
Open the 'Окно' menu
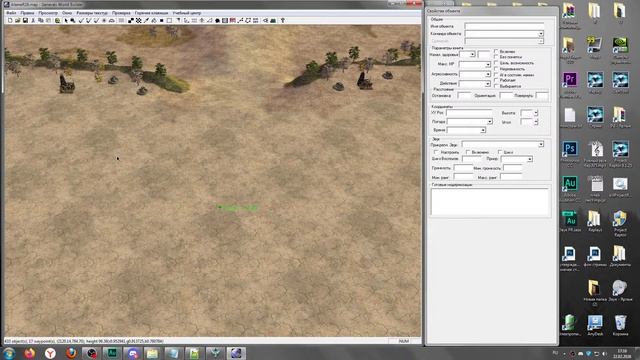pos(67,13)
